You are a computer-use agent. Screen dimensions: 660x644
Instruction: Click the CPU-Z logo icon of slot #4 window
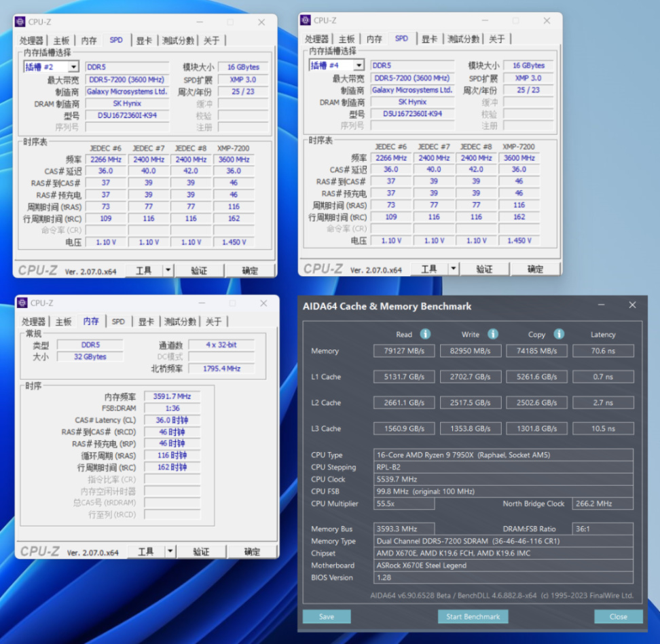[x=306, y=20]
